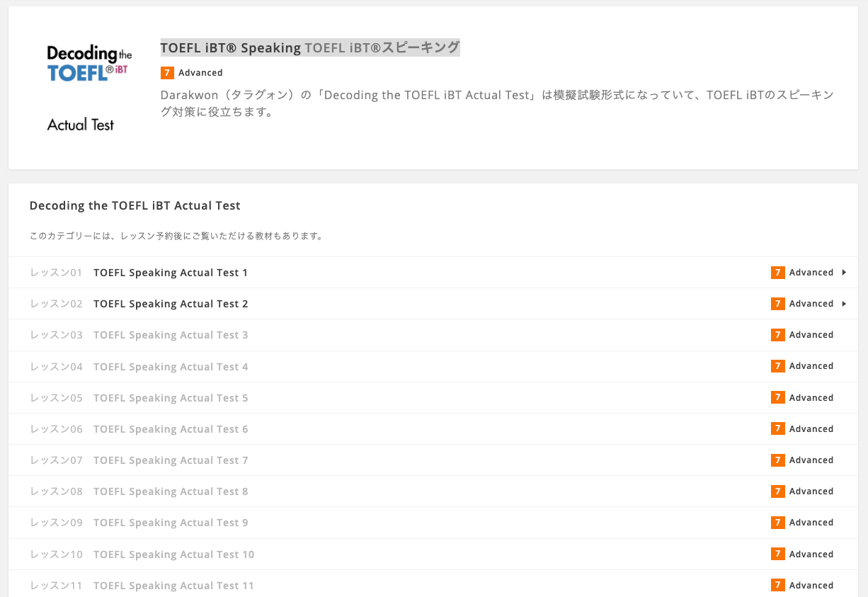Select TOEFL Speaking Actual Test 10
The width and height of the screenshot is (868, 597).
[x=174, y=555]
